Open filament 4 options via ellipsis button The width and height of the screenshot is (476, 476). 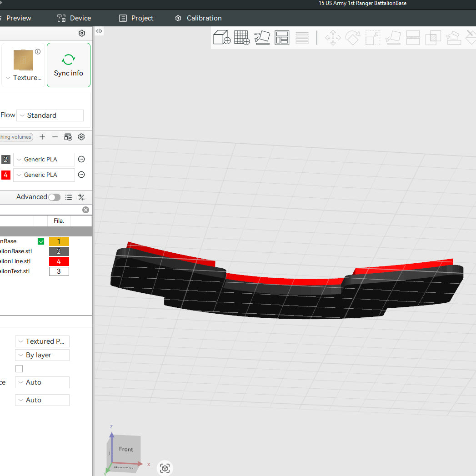click(81, 175)
